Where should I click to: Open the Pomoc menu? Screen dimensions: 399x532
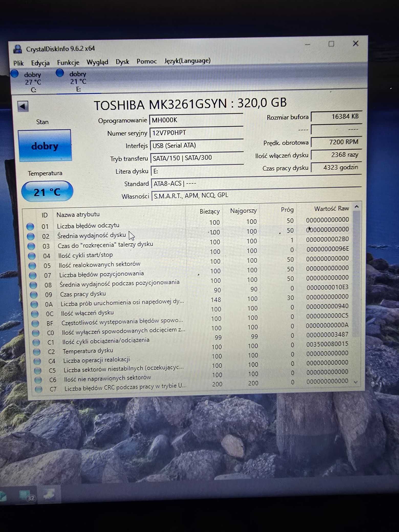(x=147, y=61)
